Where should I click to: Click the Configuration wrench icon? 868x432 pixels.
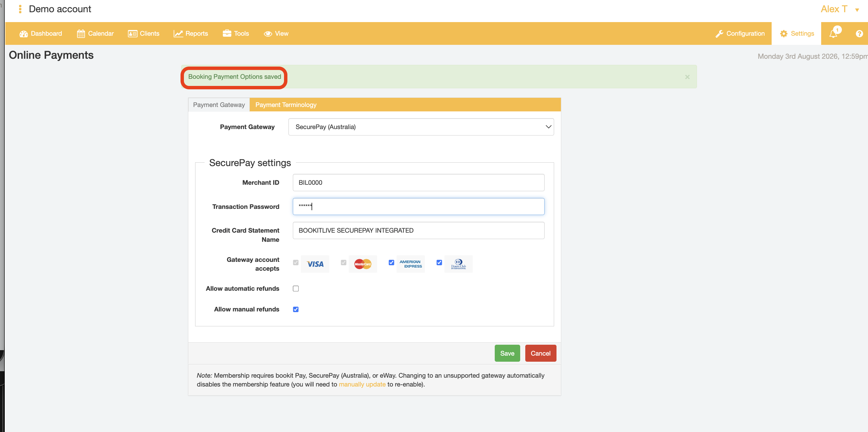(x=719, y=34)
